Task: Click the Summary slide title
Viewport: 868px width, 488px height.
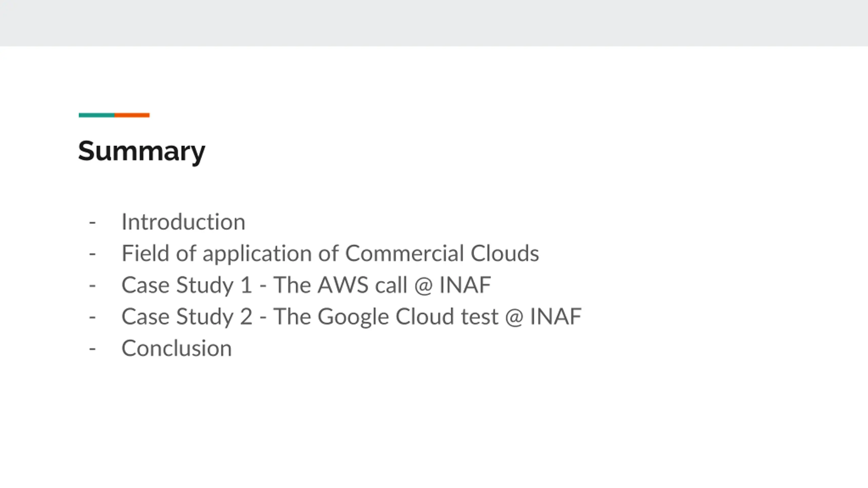Action: tap(141, 151)
